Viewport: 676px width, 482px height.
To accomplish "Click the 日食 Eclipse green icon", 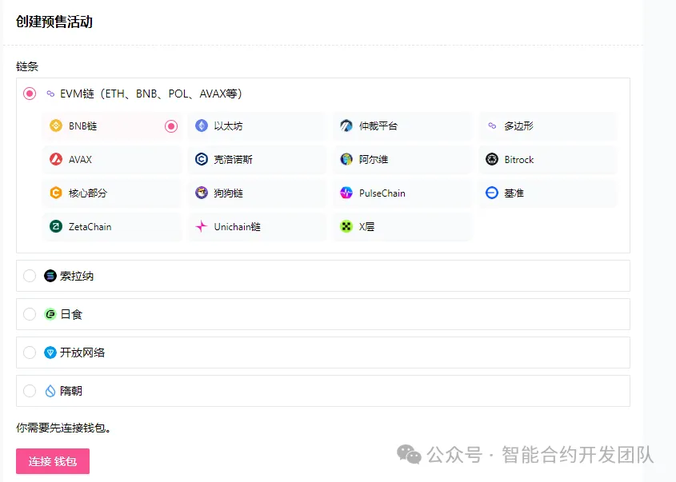I will pos(50,314).
